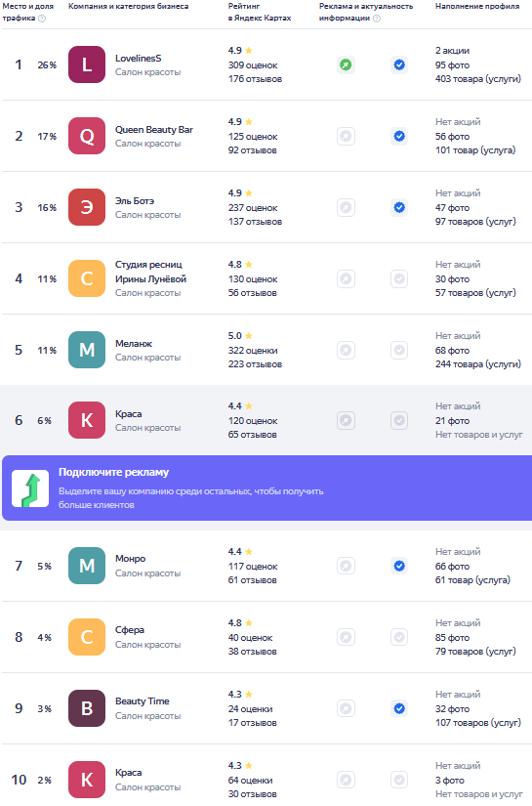Click the Рейтинг в Яндекс Картах column header
Screen dimensions: 532x806
pos(260,12)
